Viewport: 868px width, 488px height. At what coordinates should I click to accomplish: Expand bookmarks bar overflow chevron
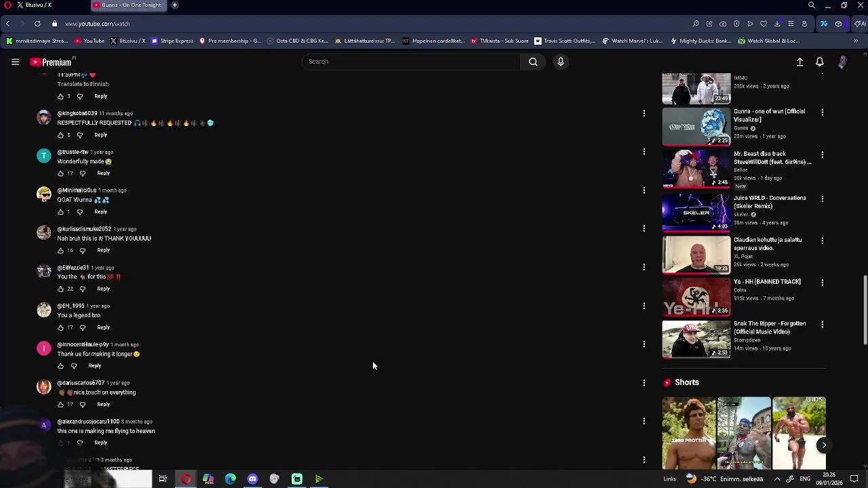coord(856,41)
